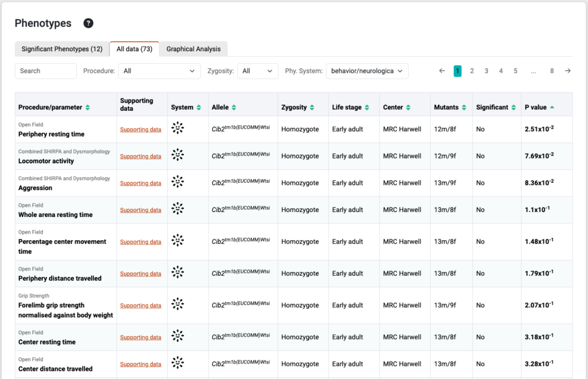Open Supporting data for Locomotor activity
Image resolution: width=588 pixels, height=379 pixels.
click(141, 156)
